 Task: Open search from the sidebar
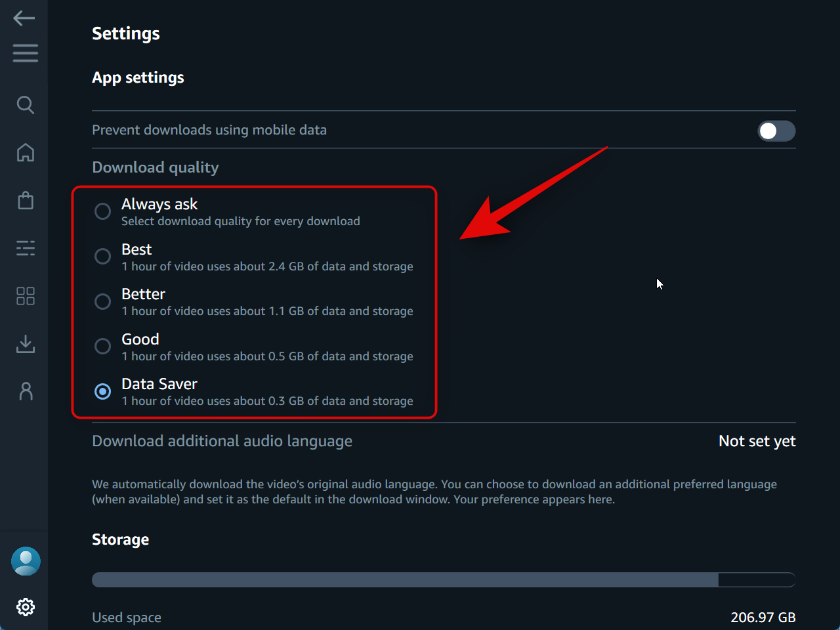(x=25, y=104)
